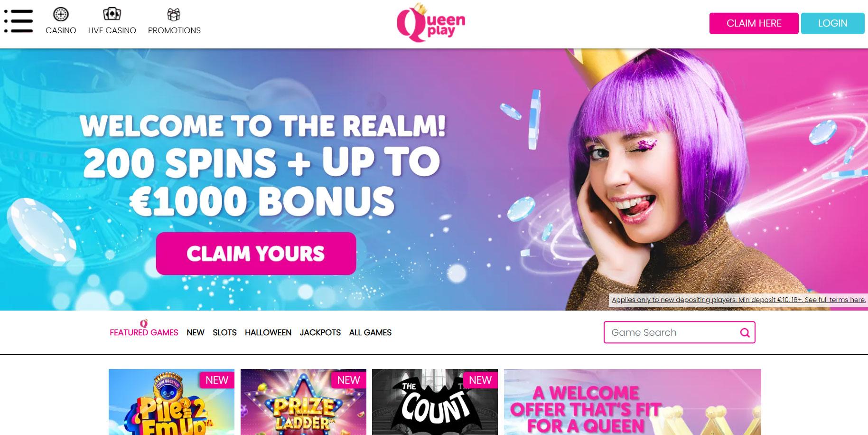Click the pink Claim Here button
Image resolution: width=868 pixels, height=435 pixels.
[x=754, y=23]
